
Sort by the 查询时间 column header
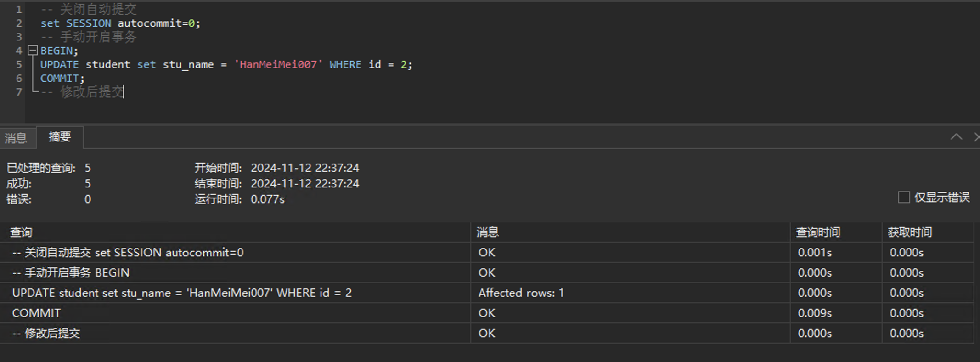(x=818, y=232)
